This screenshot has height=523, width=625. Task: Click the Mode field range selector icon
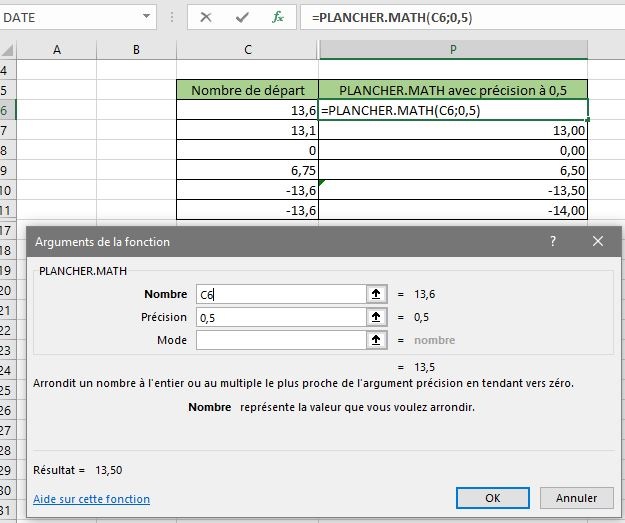376,340
